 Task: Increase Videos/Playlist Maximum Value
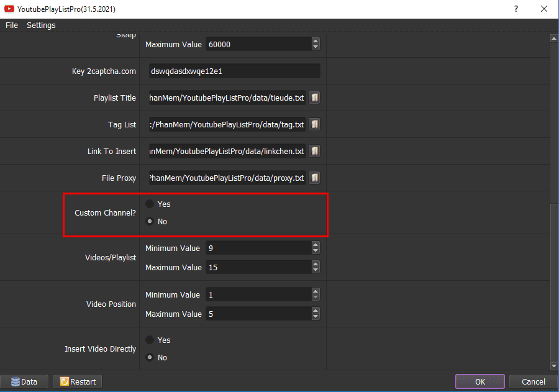click(315, 264)
